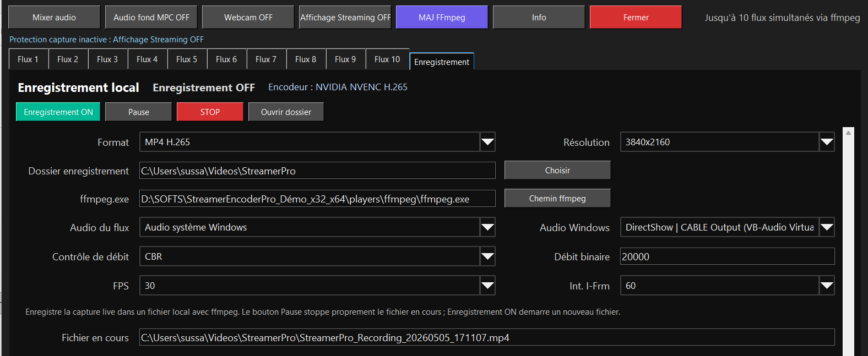This screenshot has width=868, height=356.
Task: Switch to the Flux 6 tab
Action: coord(227,59)
